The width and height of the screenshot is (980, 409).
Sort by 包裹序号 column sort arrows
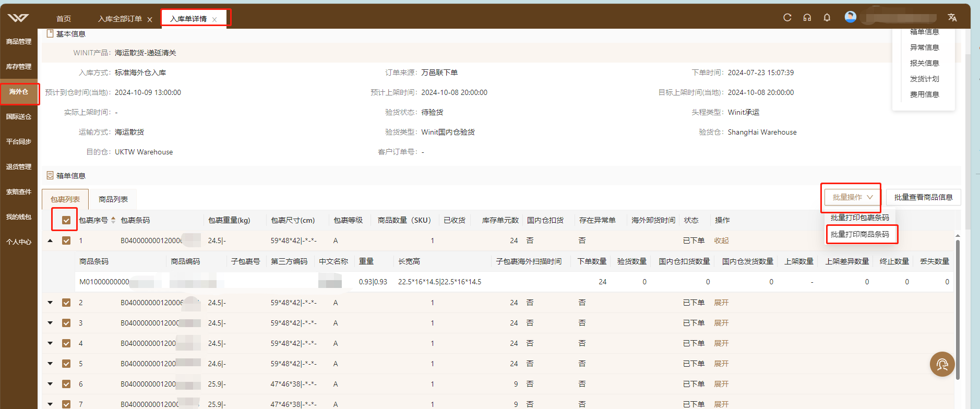113,220
